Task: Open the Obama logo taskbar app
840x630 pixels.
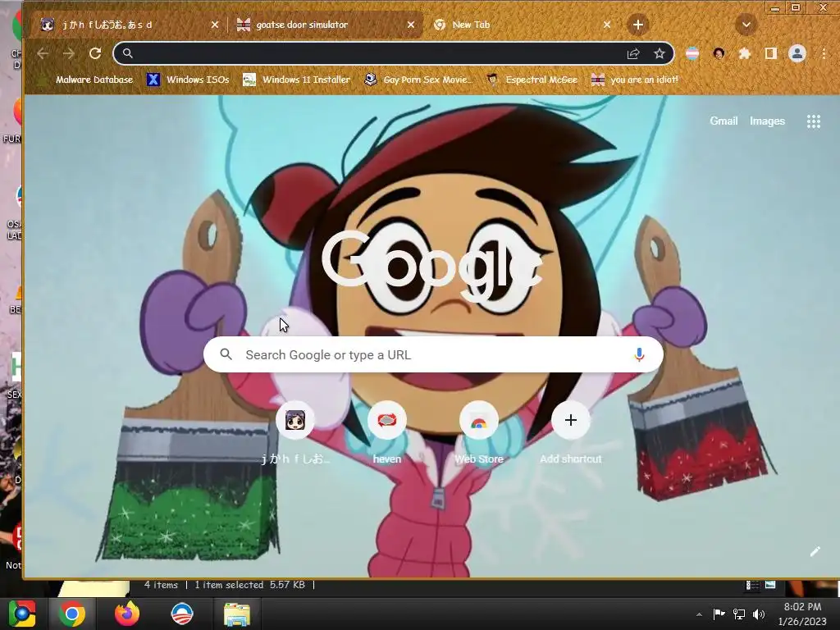Action: pyautogui.click(x=181, y=614)
